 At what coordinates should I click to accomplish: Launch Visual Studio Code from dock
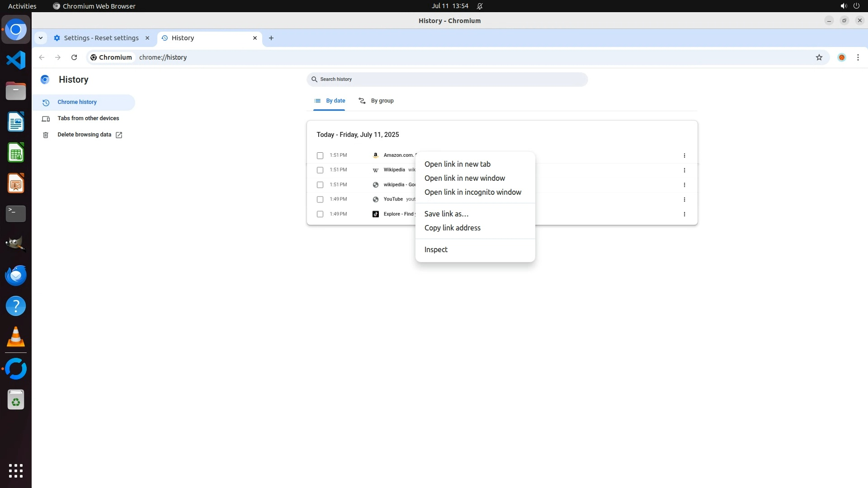click(16, 60)
